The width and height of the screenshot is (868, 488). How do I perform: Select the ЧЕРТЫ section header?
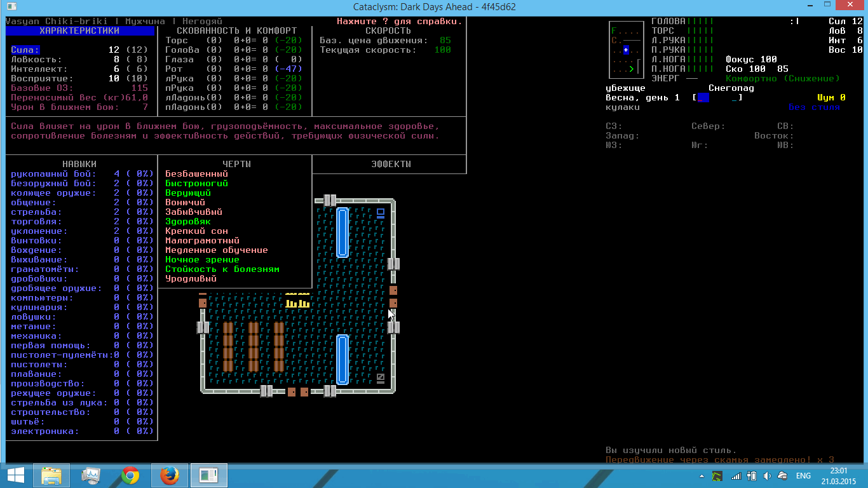click(236, 164)
